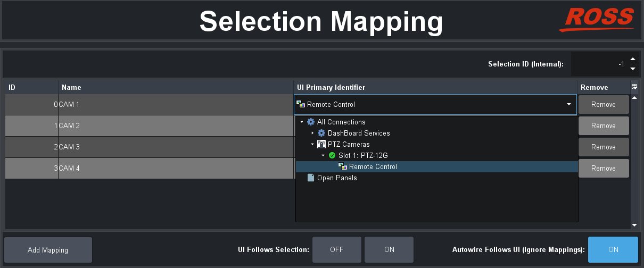The width and height of the screenshot is (644, 268).
Task: Click the All Connections gear icon
Action: [311, 122]
